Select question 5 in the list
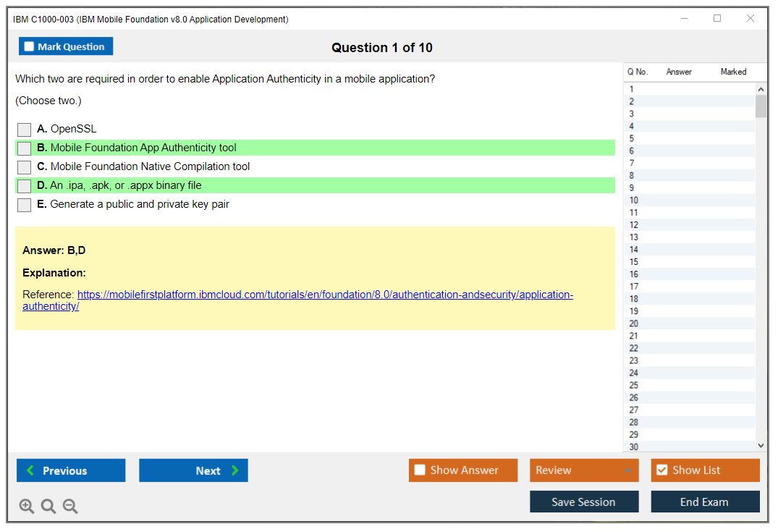Image resolution: width=778 pixels, height=532 pixels. (x=632, y=138)
